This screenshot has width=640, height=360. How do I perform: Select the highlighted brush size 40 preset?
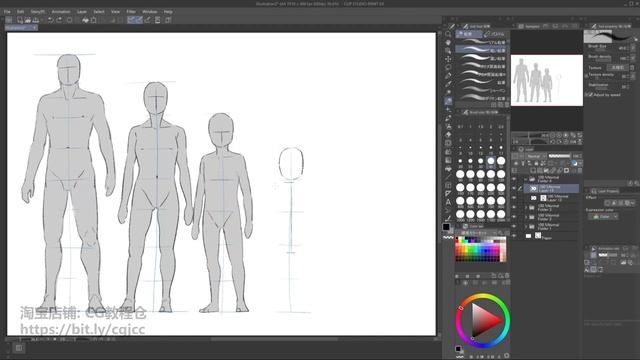click(x=491, y=162)
